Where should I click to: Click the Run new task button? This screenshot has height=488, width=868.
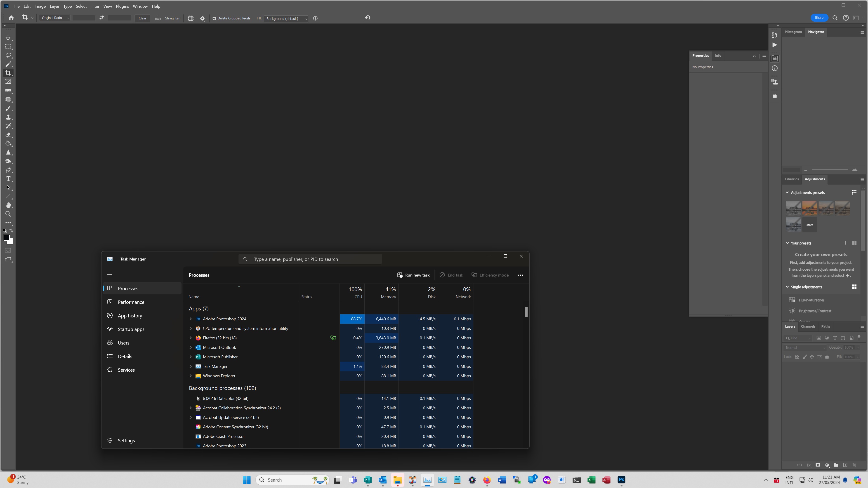413,275
